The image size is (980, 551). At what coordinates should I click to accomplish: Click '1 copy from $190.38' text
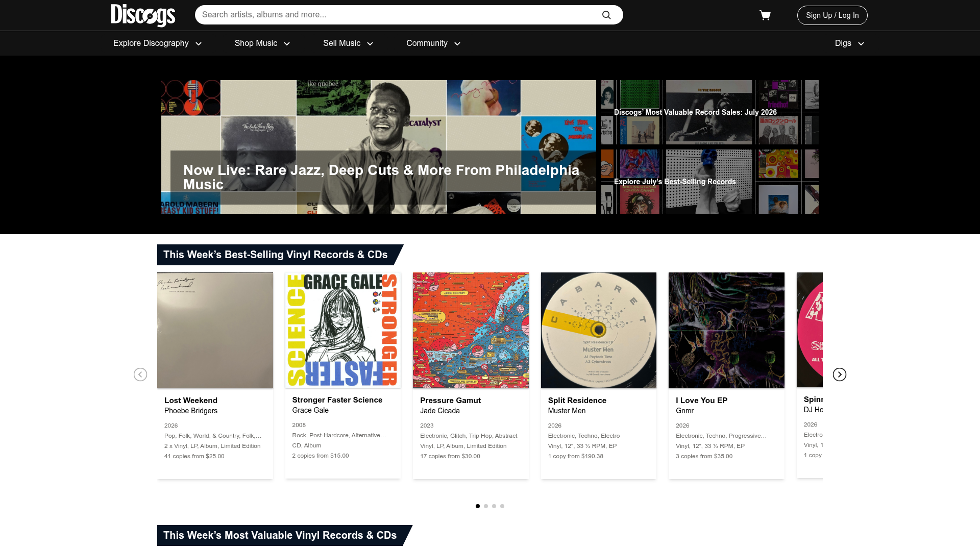[576, 456]
